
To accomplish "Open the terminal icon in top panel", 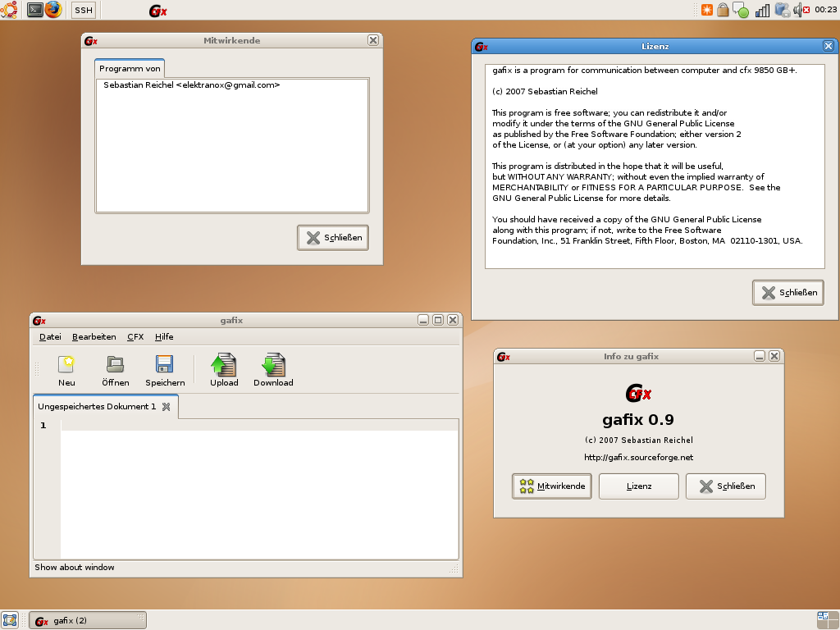I will click(34, 10).
